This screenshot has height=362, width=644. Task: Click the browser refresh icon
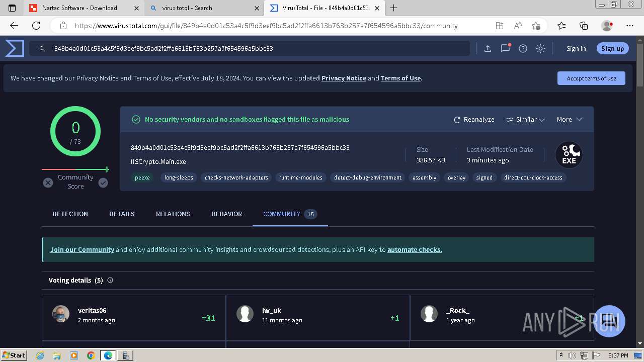36,26
